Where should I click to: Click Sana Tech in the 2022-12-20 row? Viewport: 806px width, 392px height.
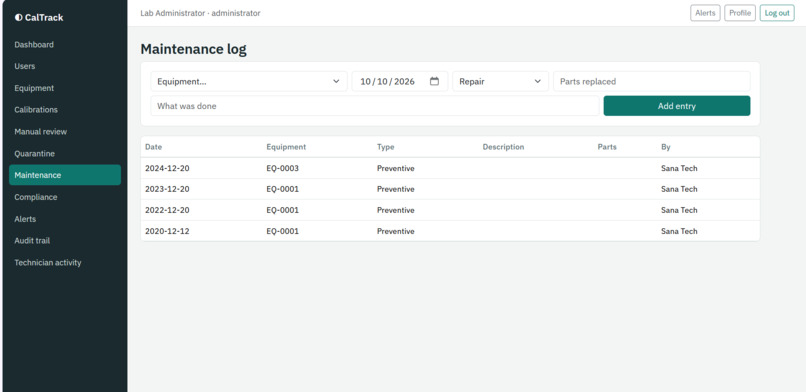(679, 210)
